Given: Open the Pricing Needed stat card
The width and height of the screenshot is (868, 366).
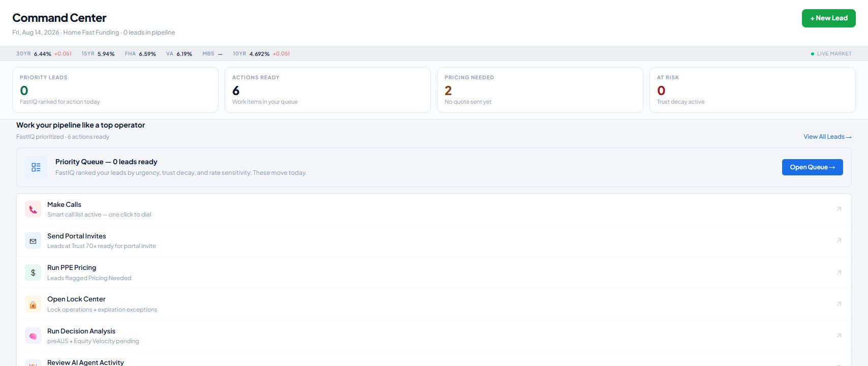Looking at the screenshot, I should [x=540, y=90].
